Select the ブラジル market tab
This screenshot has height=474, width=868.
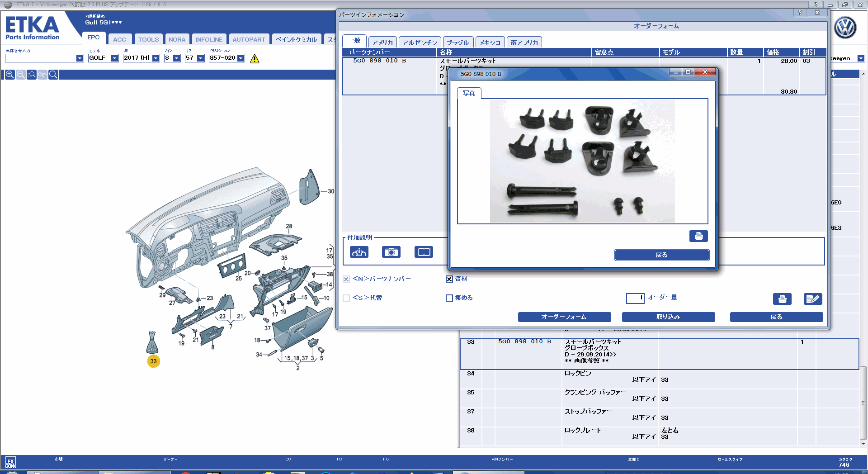(x=458, y=43)
